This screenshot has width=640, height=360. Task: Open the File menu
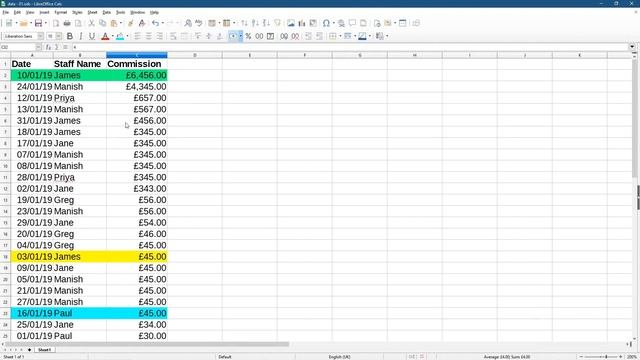coord(5,13)
